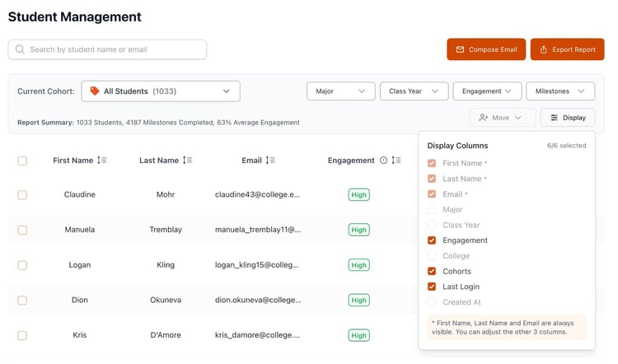Image resolution: width=618 pixels, height=364 pixels.
Task: Click the email dion.okuneva@college...
Action: tap(258, 300)
